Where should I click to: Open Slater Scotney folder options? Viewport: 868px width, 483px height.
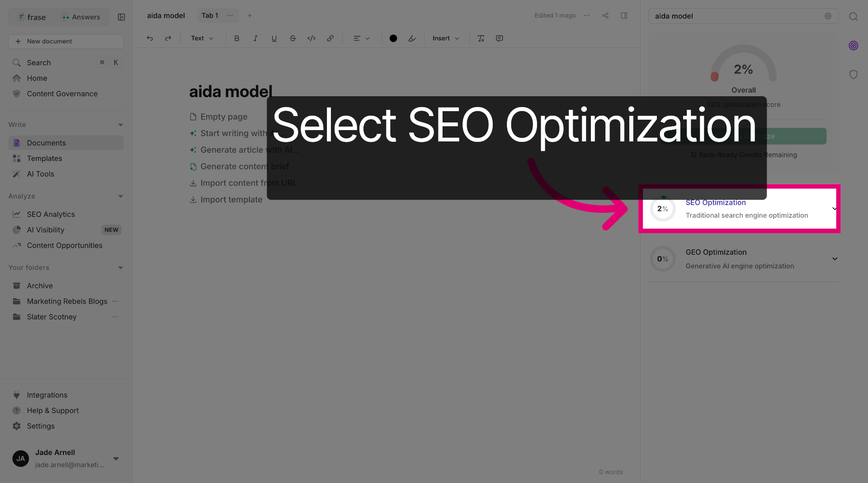pyautogui.click(x=115, y=317)
